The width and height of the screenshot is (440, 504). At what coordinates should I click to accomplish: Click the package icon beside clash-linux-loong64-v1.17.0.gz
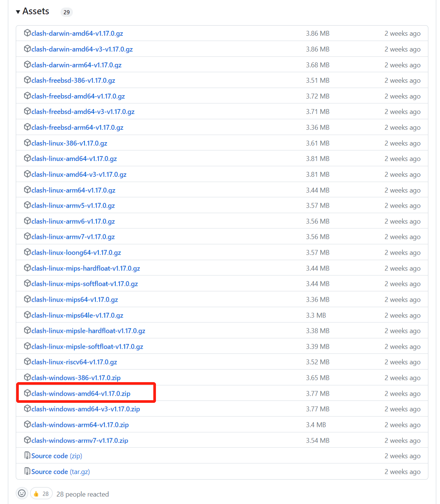[27, 252]
